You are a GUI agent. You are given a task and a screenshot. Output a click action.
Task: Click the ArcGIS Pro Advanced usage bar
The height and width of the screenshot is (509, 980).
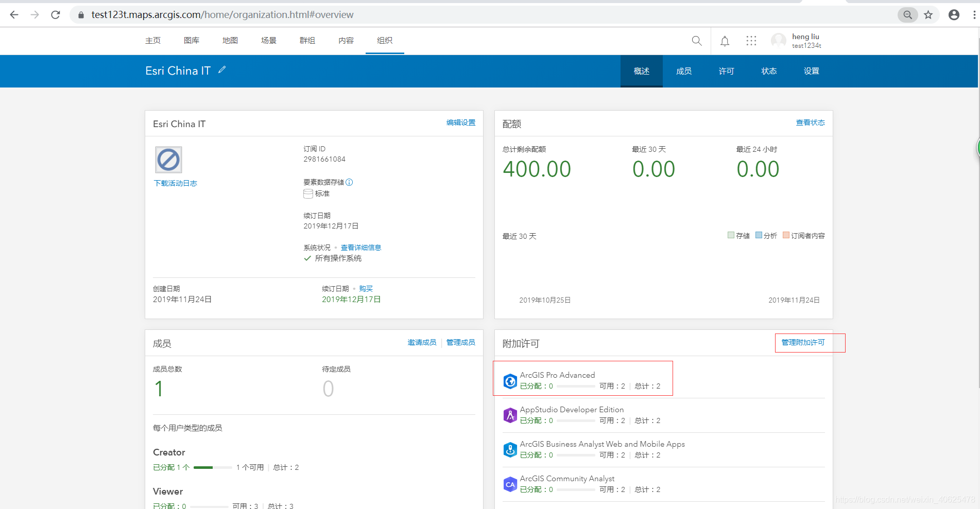click(576, 386)
